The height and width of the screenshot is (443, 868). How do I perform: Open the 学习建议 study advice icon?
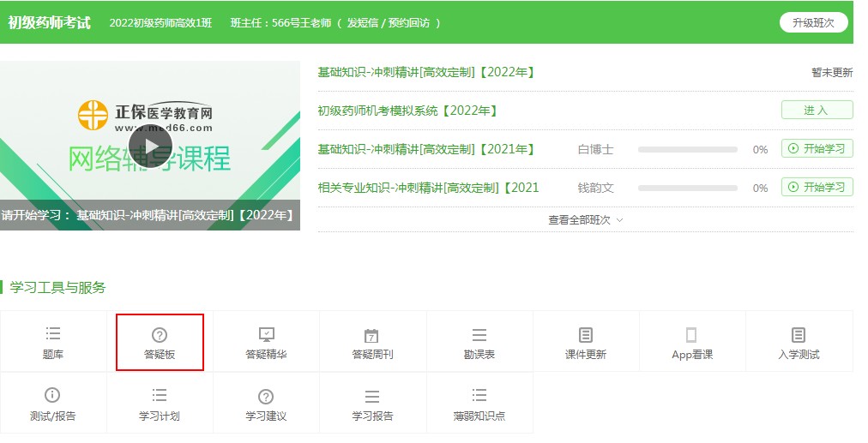pyautogui.click(x=266, y=396)
